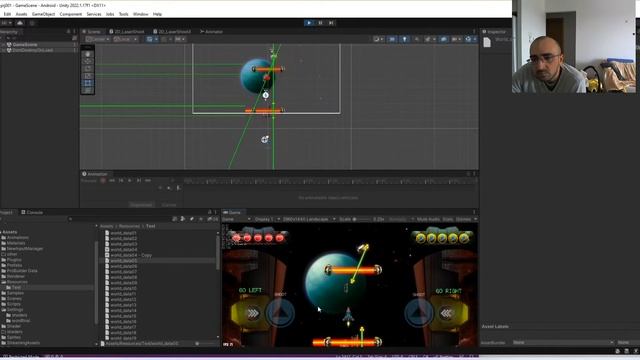This screenshot has height=360, width=640.
Task: Toggle scene audio in the Scene toolbar
Action: point(417,39)
